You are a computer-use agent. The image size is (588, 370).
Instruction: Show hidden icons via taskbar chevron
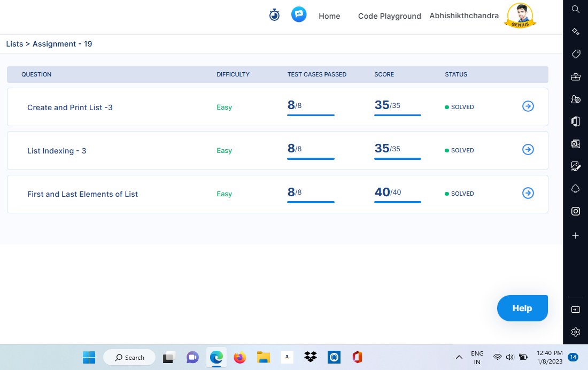click(459, 357)
